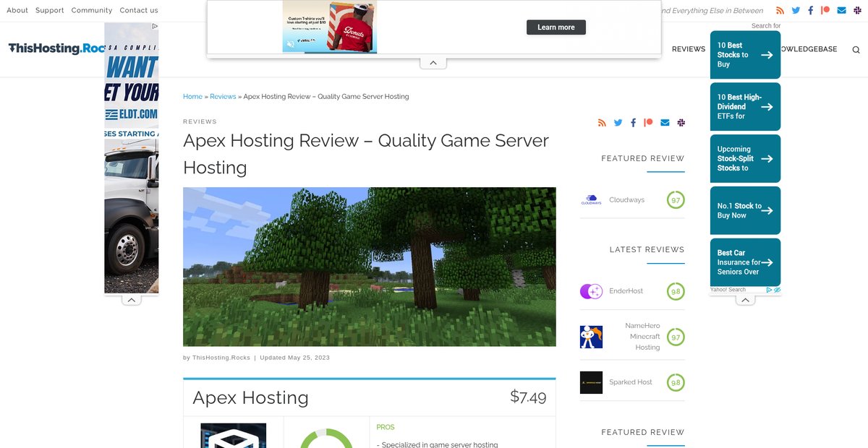Click the EnderHost 9.8 rating circle

676,292
